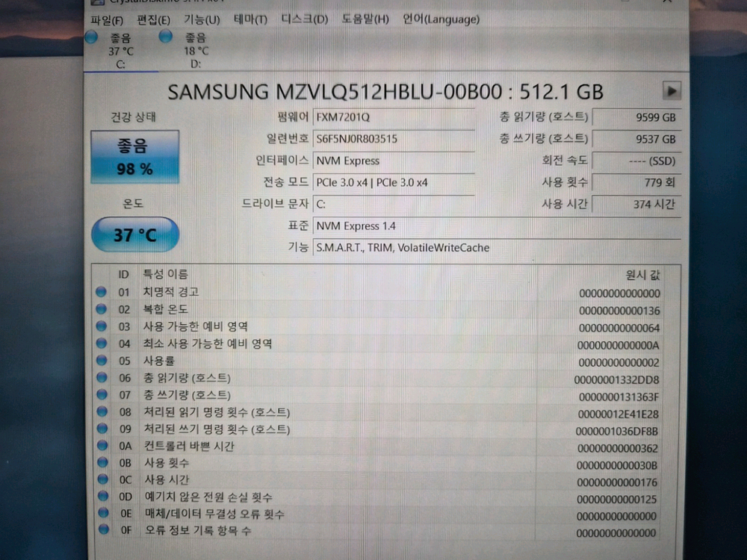
Task: Open the 도움말(H) help menu
Action: click(366, 20)
